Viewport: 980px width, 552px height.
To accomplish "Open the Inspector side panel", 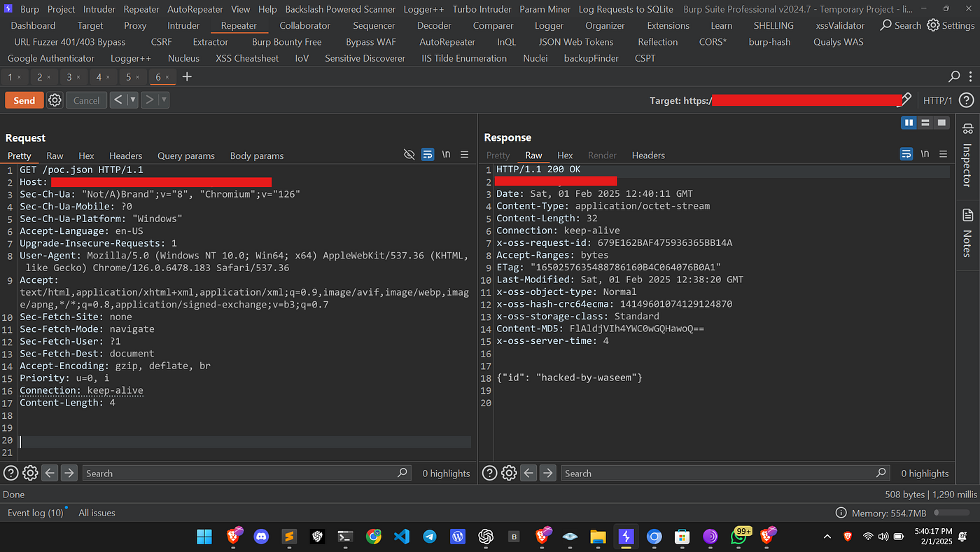I will pyautogui.click(x=967, y=155).
